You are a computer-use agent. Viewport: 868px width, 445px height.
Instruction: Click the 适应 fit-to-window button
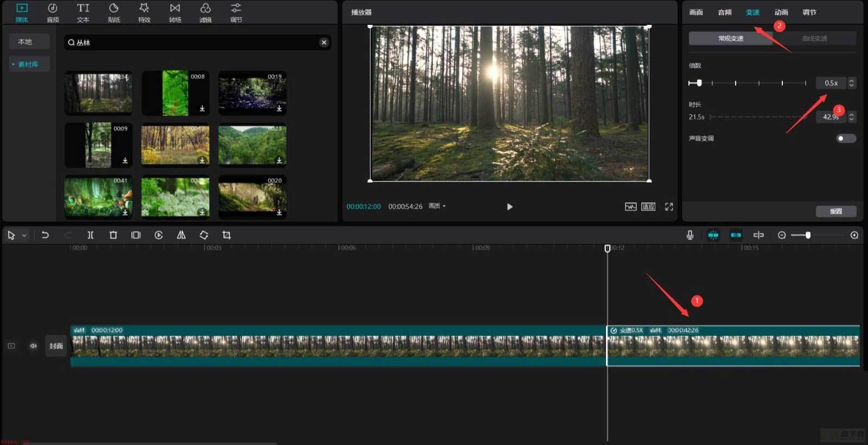(648, 207)
